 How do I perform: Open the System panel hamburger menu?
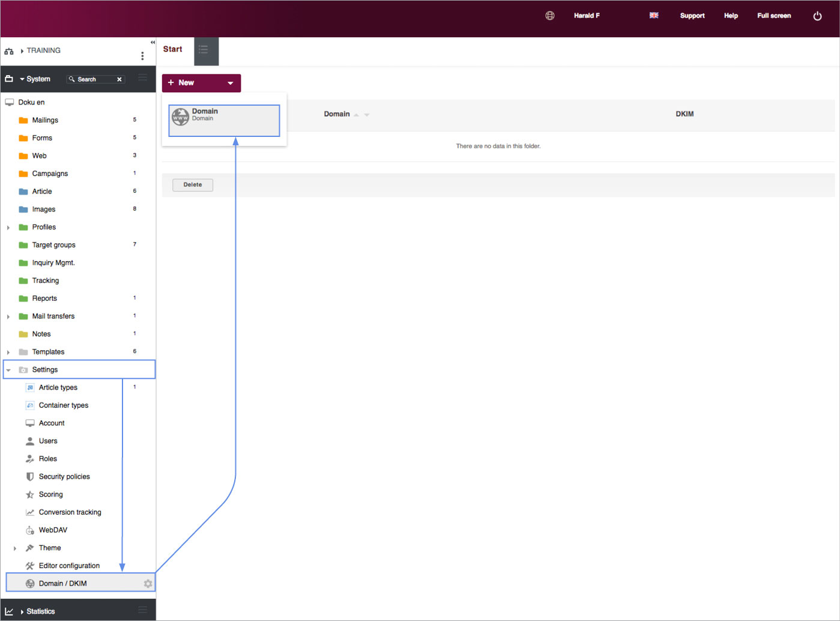pyautogui.click(x=143, y=78)
